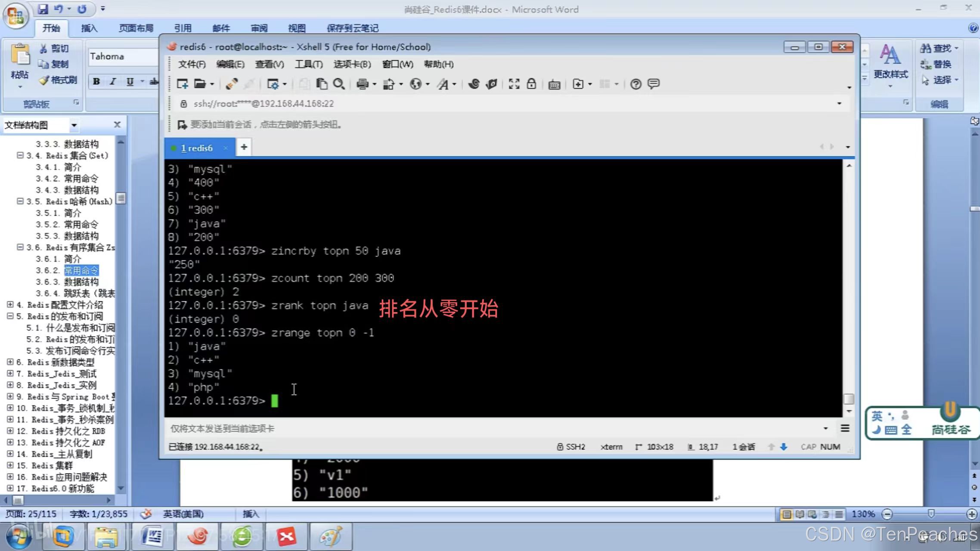Toggle Xshell fullscreen mode icon
The image size is (980, 551).
point(514,84)
